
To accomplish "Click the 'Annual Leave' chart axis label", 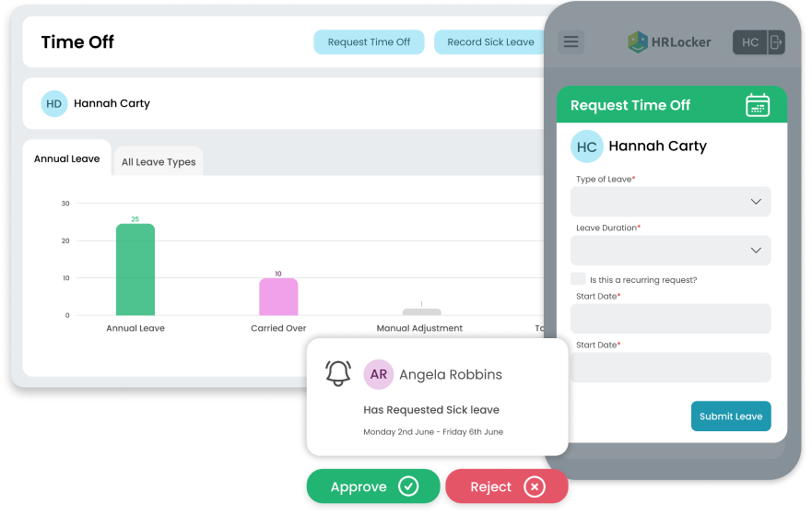I will tap(135, 328).
